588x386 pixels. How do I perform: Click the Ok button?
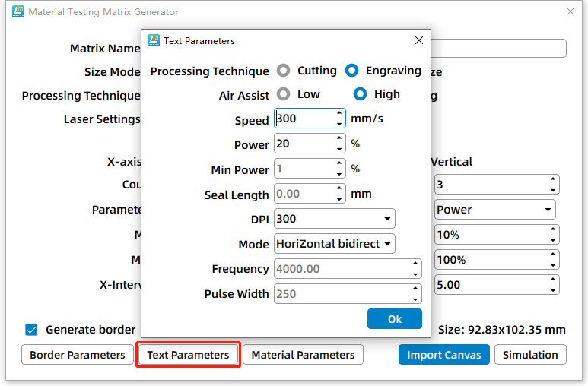point(394,318)
